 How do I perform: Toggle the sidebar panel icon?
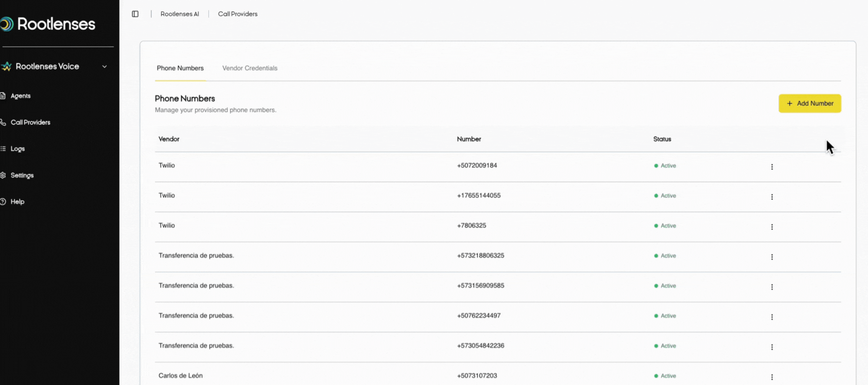(x=135, y=14)
